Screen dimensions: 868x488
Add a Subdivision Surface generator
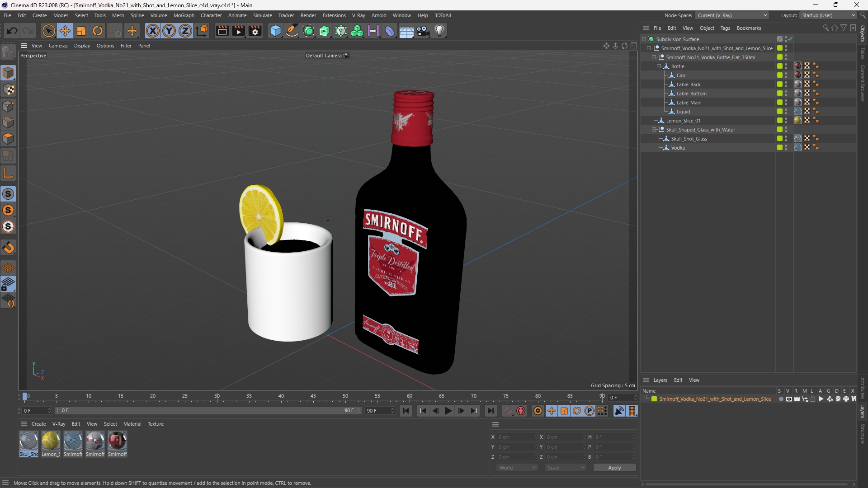point(308,31)
